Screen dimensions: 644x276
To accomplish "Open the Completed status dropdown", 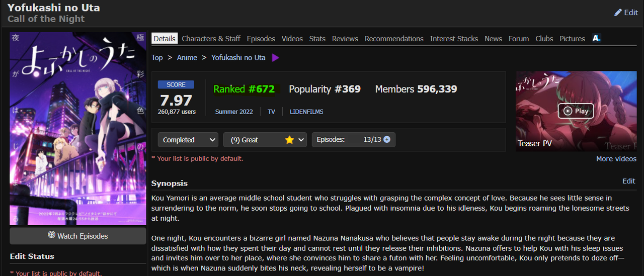I will coord(188,140).
